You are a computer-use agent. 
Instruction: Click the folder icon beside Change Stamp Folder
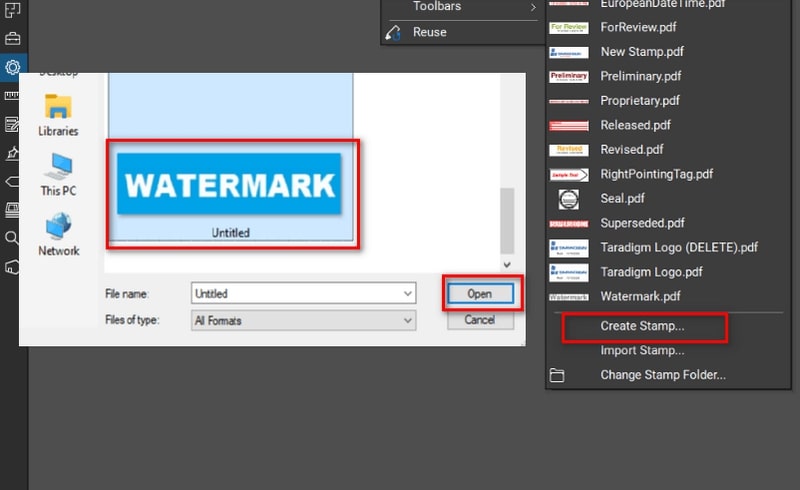point(557,375)
